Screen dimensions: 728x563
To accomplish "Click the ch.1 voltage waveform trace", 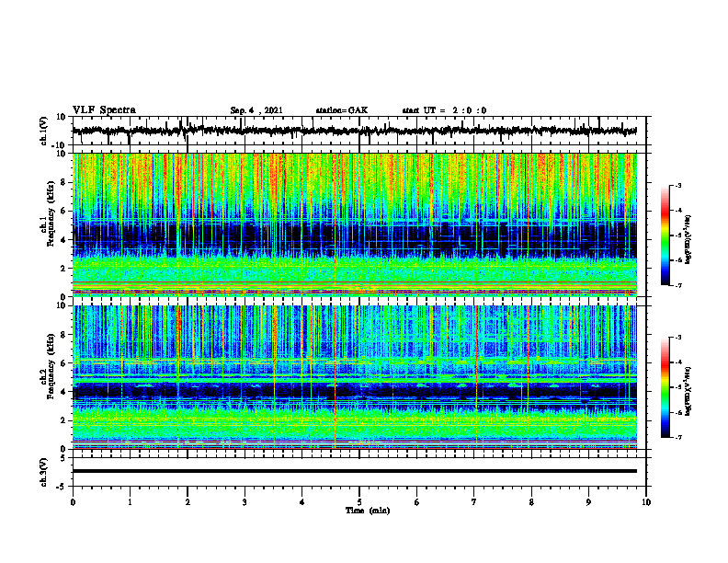I will click(354, 131).
